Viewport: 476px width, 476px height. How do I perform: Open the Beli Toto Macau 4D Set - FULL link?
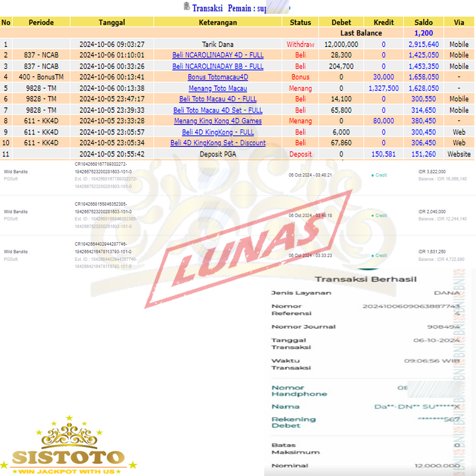point(218,110)
